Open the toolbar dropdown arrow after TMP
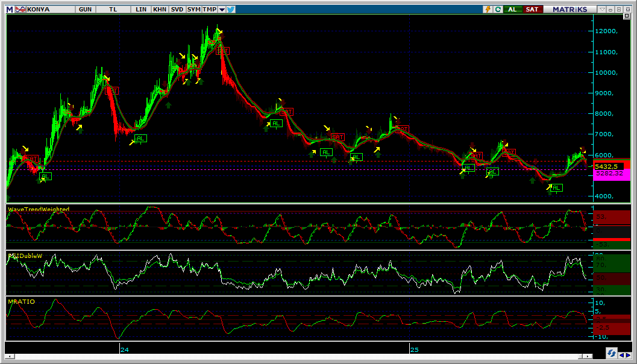 (222, 9)
